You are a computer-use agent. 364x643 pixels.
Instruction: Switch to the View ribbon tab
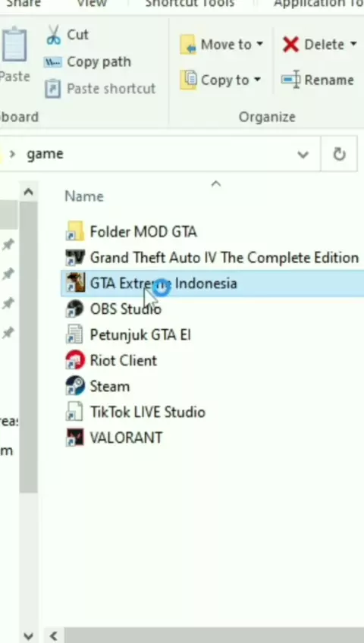coord(92,4)
